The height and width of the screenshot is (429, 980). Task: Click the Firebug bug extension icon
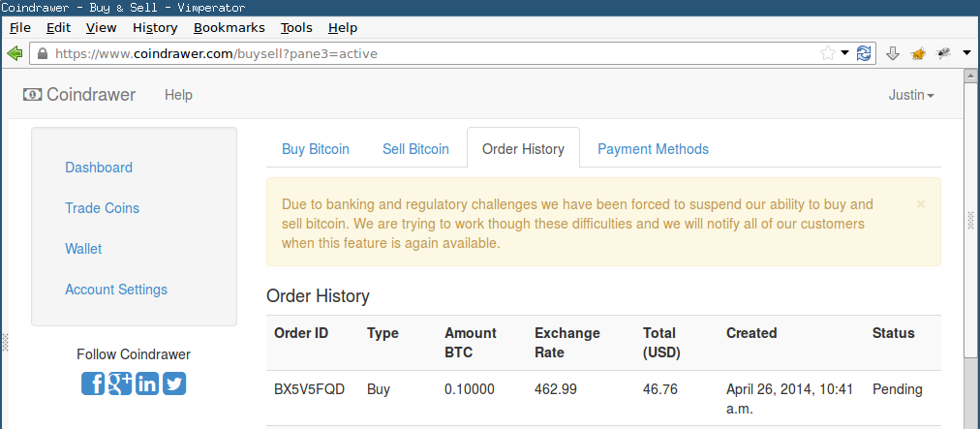(x=944, y=53)
